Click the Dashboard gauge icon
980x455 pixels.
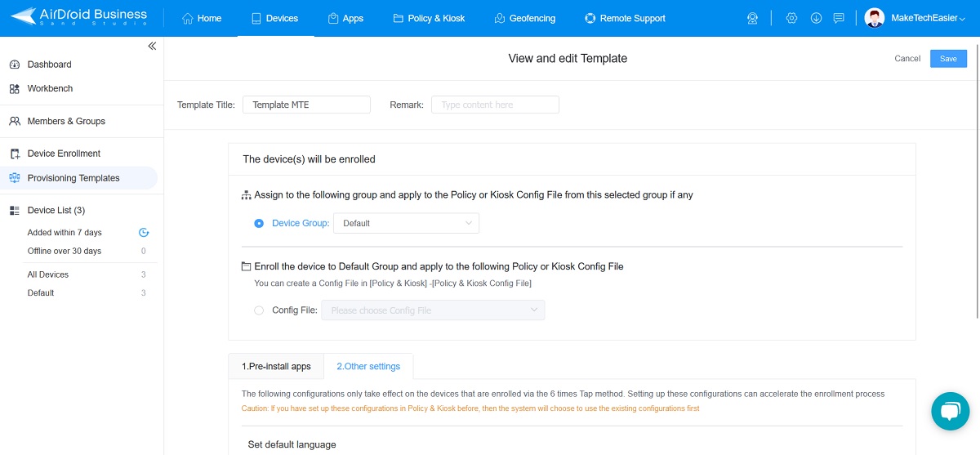click(x=15, y=65)
